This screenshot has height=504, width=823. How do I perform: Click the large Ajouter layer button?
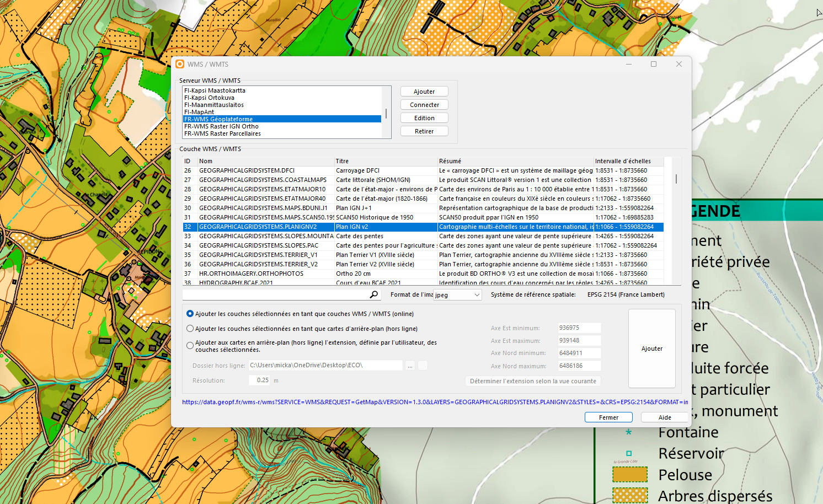click(652, 348)
